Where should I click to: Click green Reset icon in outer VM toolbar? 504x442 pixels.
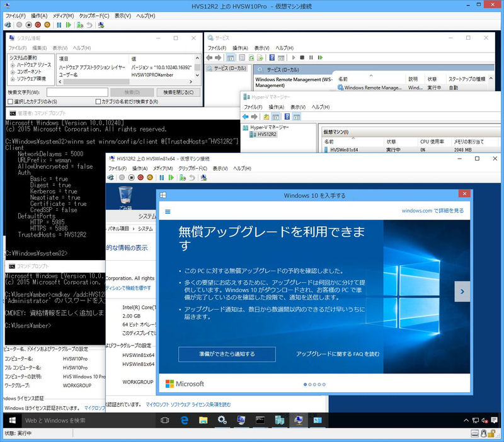(69, 25)
